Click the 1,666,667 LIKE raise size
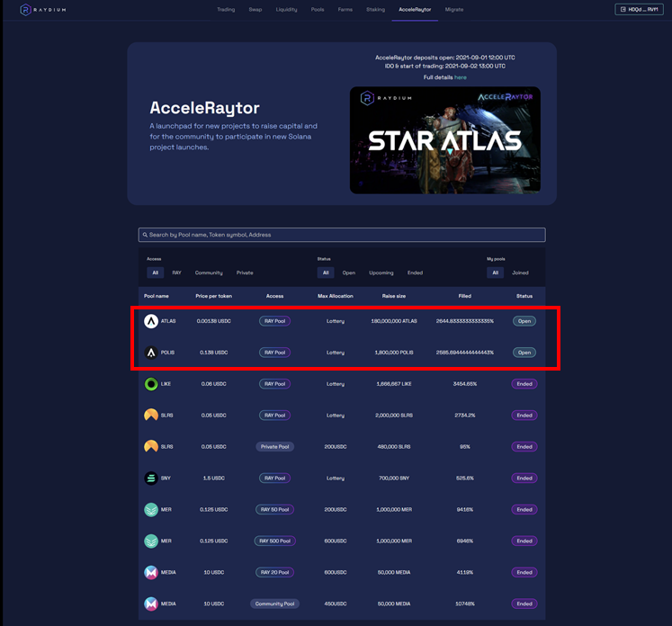 coord(394,384)
